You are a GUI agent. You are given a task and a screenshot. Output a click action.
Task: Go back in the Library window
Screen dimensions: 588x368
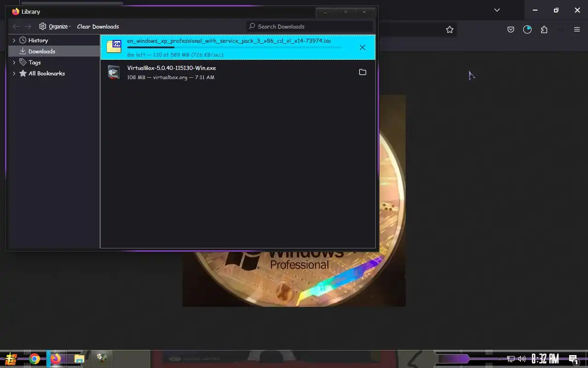(x=16, y=27)
